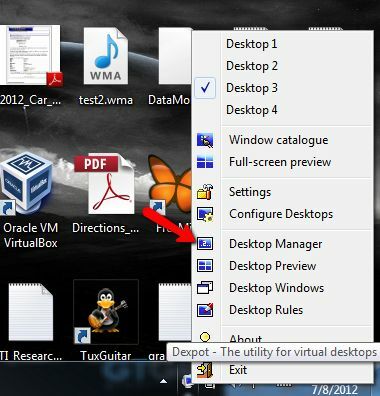Show hidden tray icons arrow

(163, 381)
